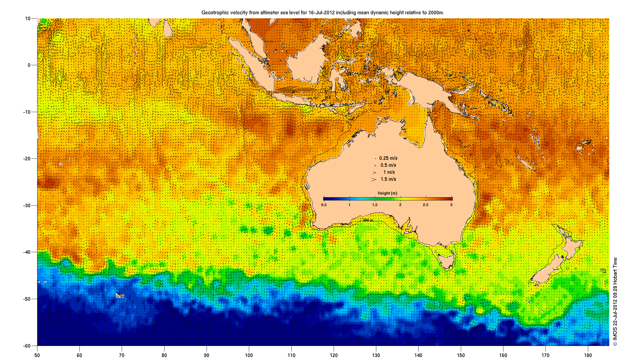Click the longitude axis label '110'
The image size is (644, 364).
[291, 355]
